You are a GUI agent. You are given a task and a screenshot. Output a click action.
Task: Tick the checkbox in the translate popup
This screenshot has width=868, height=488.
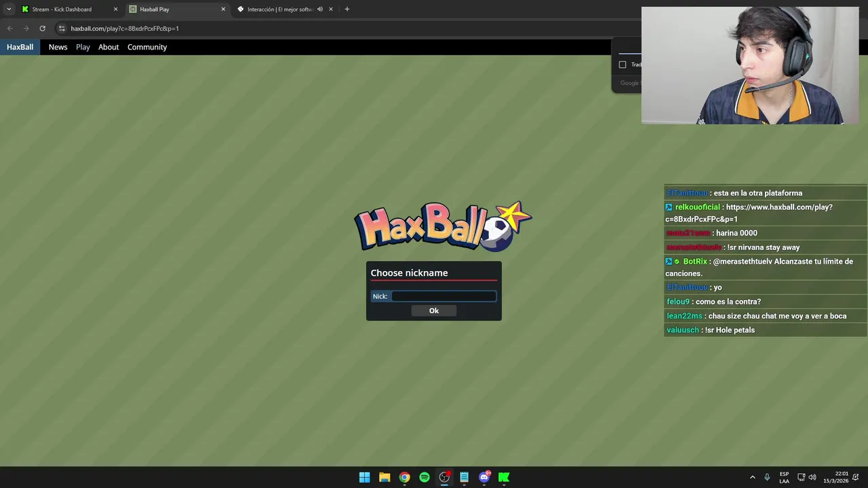coord(623,64)
